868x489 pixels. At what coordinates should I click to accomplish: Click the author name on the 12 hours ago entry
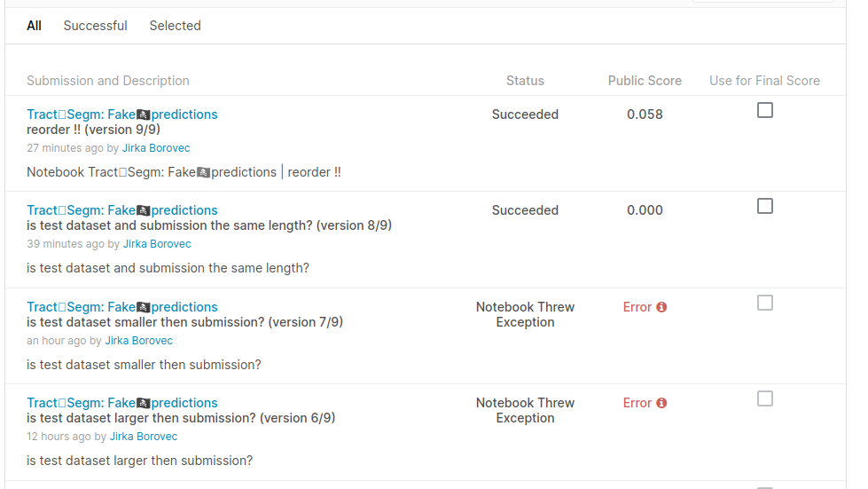click(144, 437)
